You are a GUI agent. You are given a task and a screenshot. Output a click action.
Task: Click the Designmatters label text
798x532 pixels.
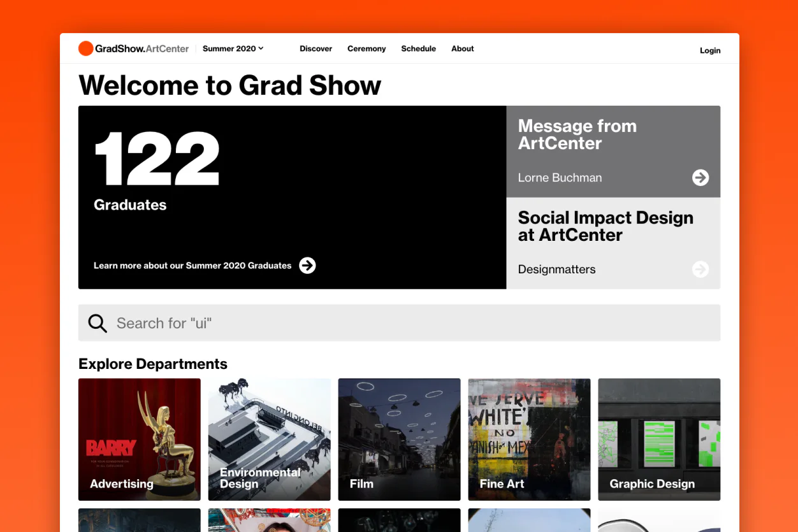pyautogui.click(x=557, y=270)
